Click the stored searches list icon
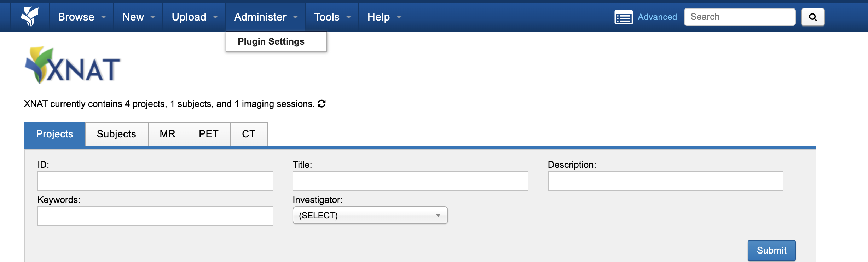 point(623,17)
